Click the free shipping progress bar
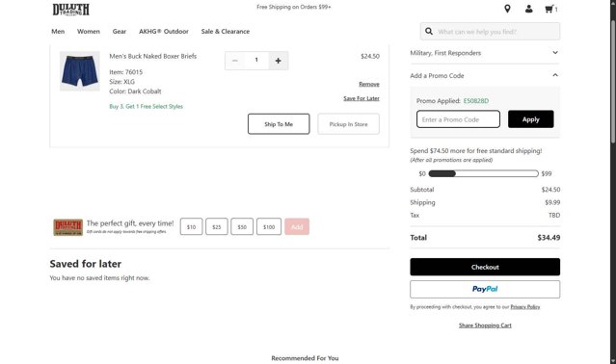616x364 pixels. point(483,173)
